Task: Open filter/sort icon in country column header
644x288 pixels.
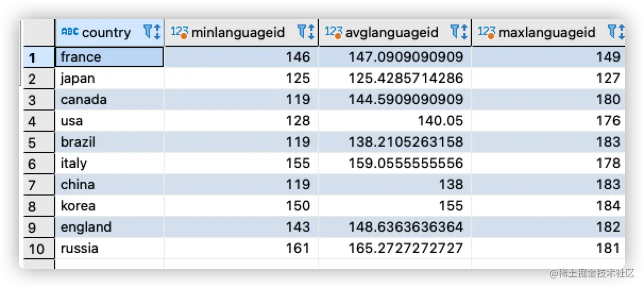Action: click(x=152, y=32)
